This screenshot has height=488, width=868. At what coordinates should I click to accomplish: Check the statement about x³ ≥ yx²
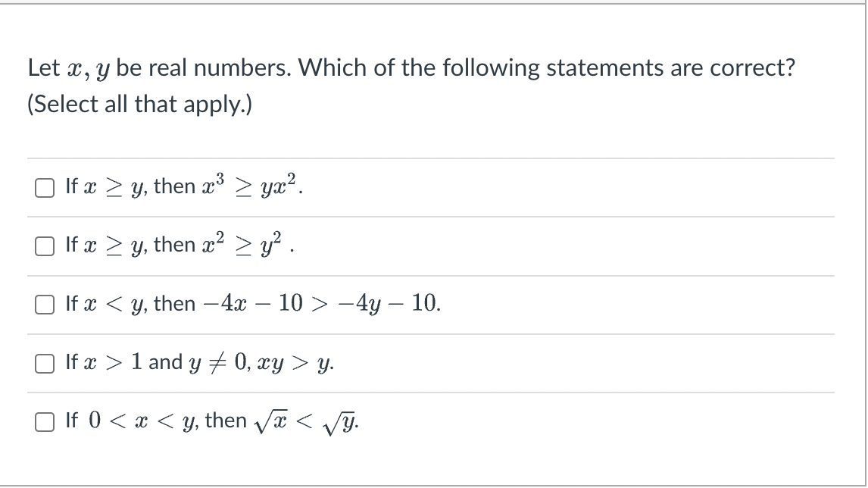[x=44, y=186]
